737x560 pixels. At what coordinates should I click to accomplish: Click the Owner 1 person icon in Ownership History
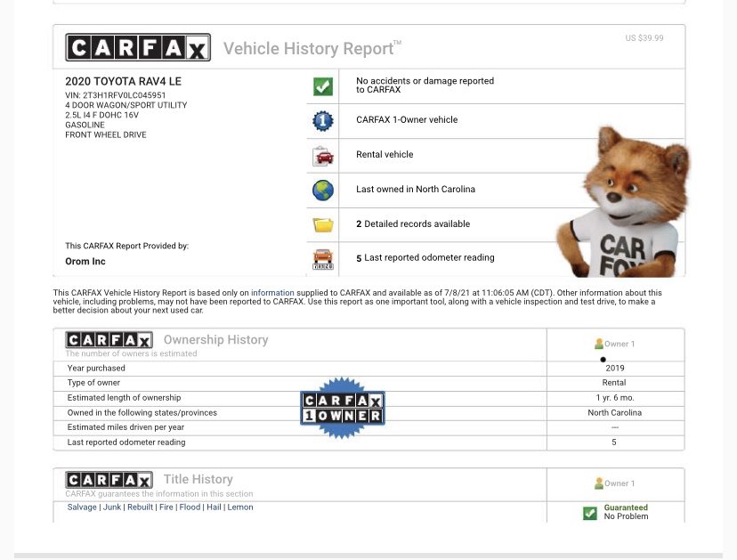pos(599,344)
